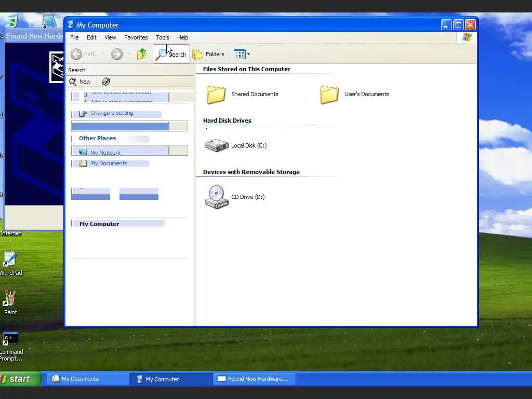532x399 pixels.
Task: Select the Shared Documents folder icon
Action: [x=216, y=95]
